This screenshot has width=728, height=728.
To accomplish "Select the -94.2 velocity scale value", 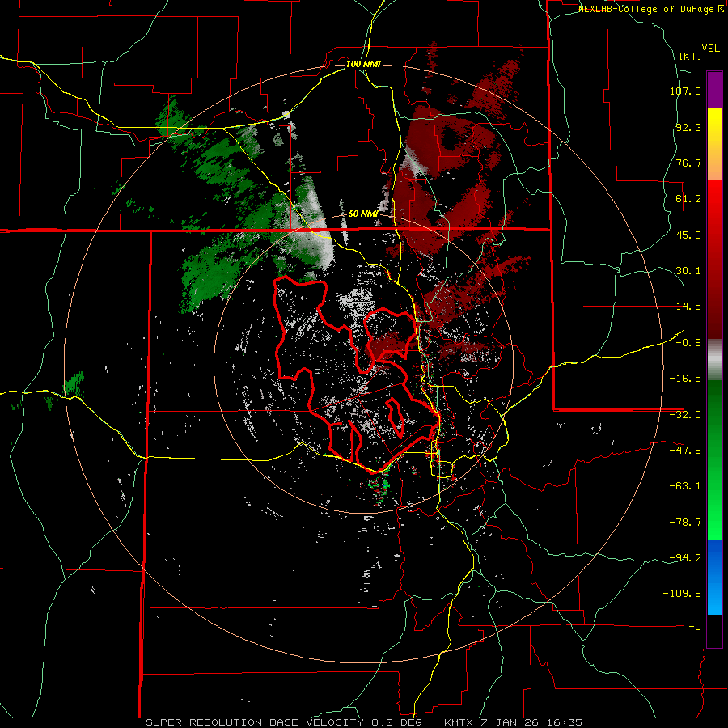I will click(x=685, y=557).
